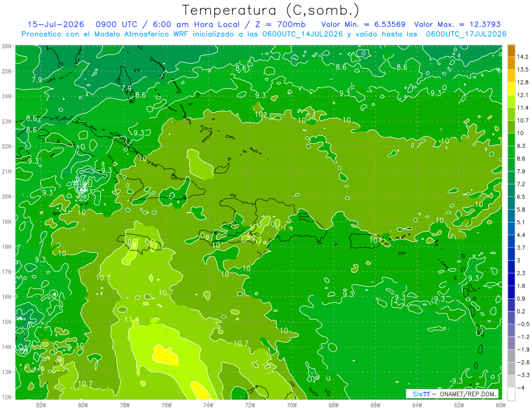The width and height of the screenshot is (532, 411).
Task: Click the lime swatch between 11.4 and 12.1
Action: coord(511,102)
